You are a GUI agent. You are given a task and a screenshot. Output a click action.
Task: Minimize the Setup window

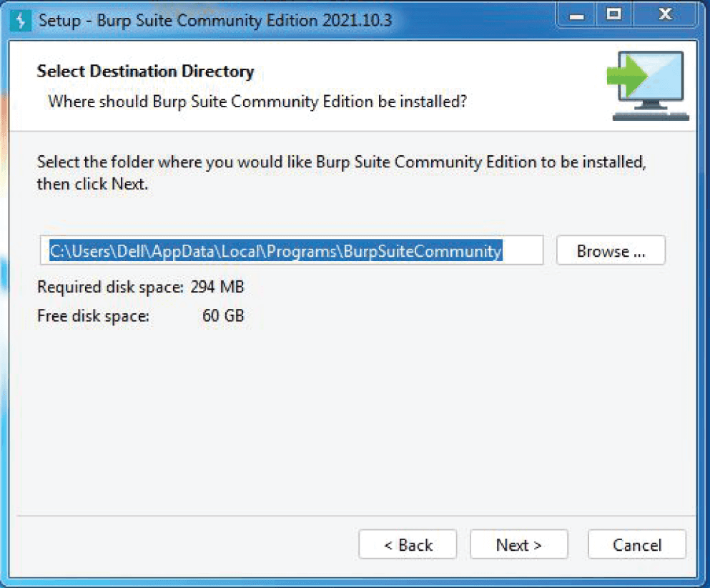[x=581, y=16]
